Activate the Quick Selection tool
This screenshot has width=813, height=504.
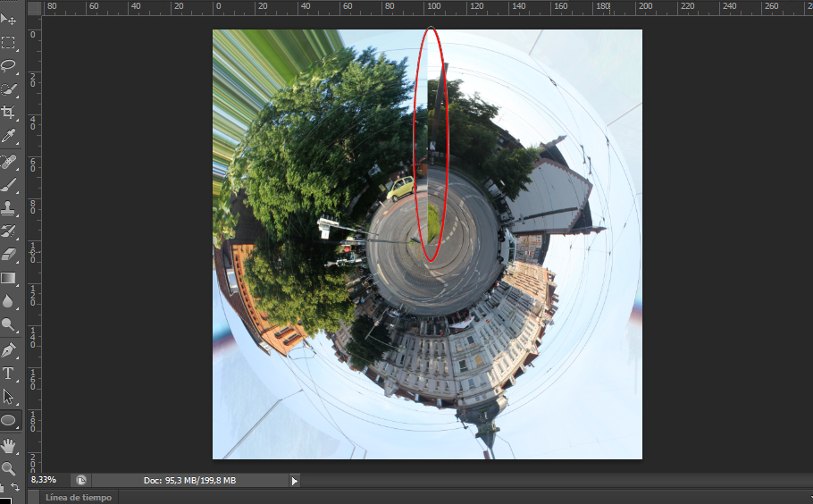[8, 88]
